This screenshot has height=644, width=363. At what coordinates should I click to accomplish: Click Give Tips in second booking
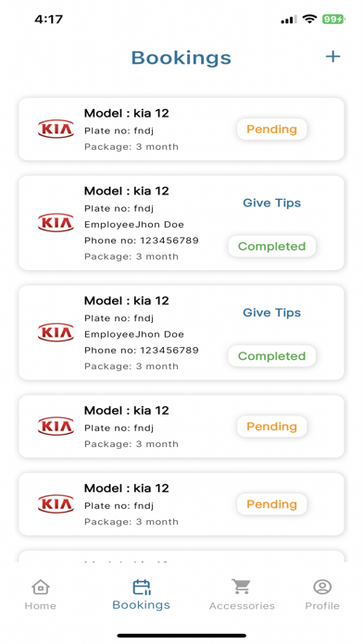[x=271, y=203]
